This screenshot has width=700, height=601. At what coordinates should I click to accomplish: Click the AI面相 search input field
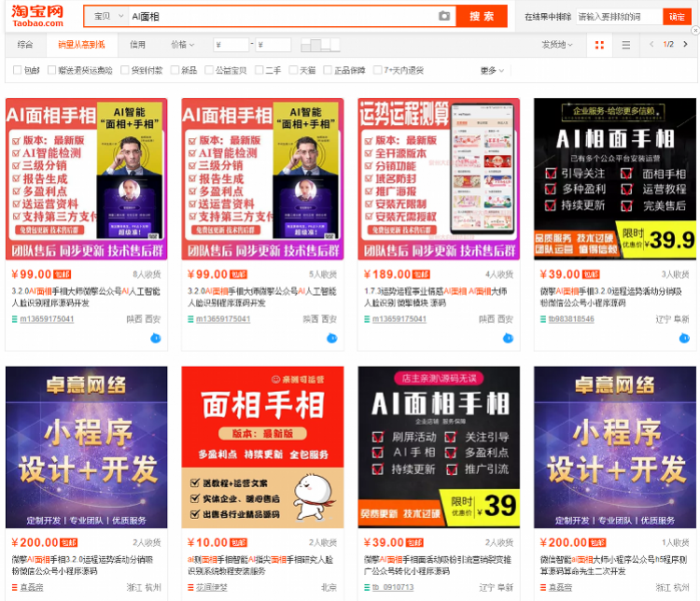pyautogui.click(x=284, y=17)
